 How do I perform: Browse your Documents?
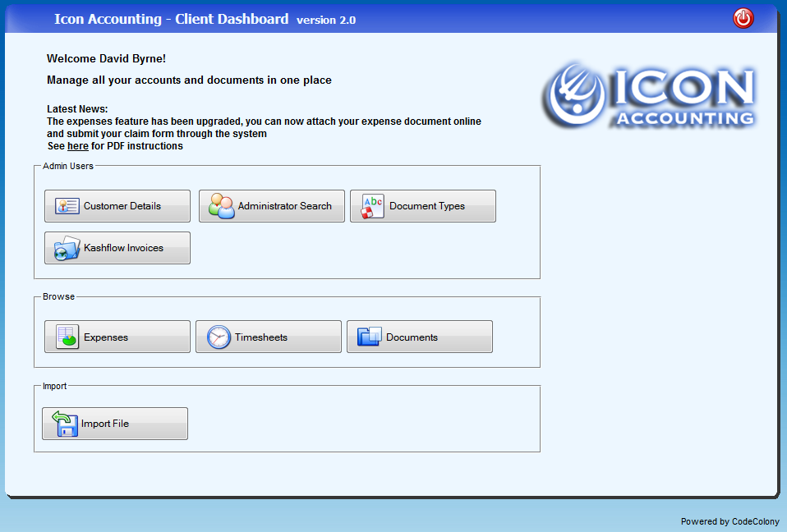(419, 336)
